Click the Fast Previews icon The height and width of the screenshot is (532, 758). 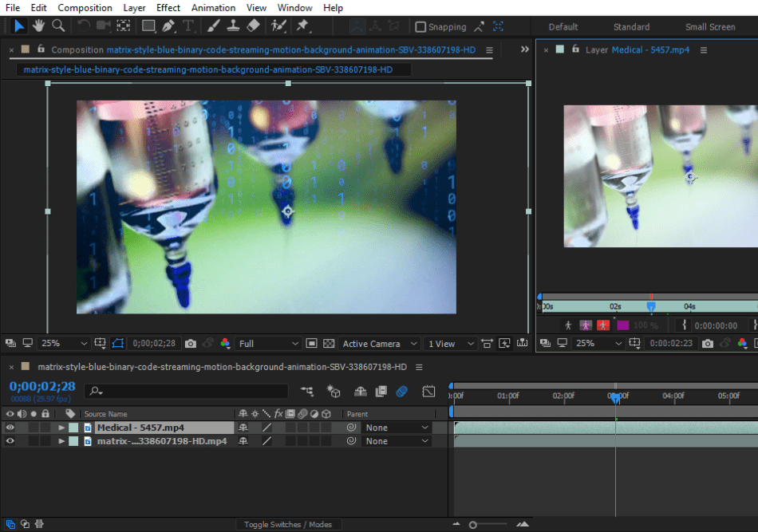pyautogui.click(x=504, y=344)
